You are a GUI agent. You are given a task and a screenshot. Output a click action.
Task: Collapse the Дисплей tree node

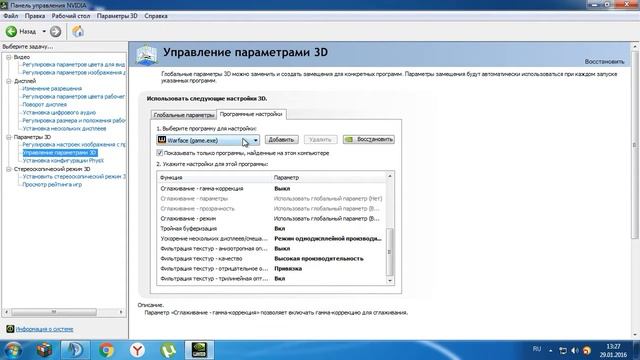pyautogui.click(x=9, y=81)
